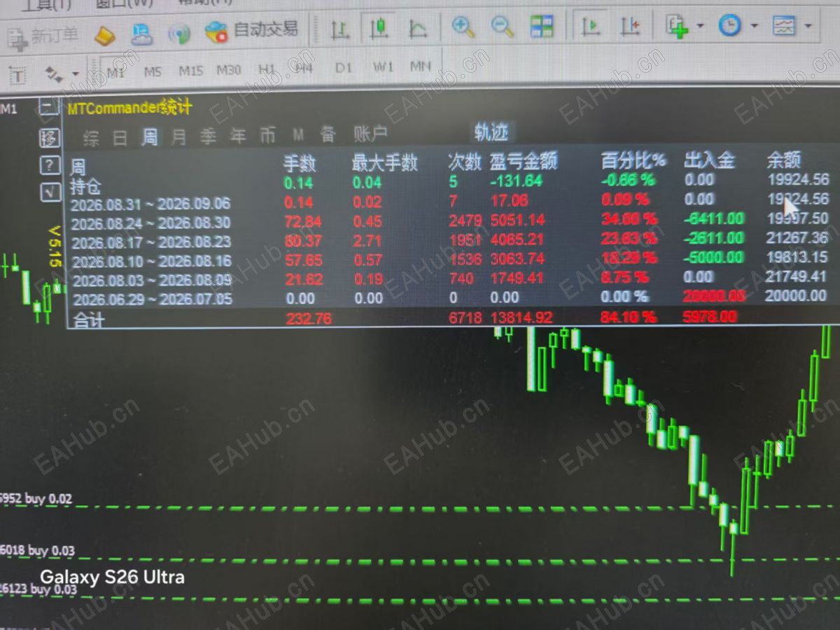Switch to the 月 (monthly) statistics tab
Viewport: 840px width, 630px height.
pos(179,136)
